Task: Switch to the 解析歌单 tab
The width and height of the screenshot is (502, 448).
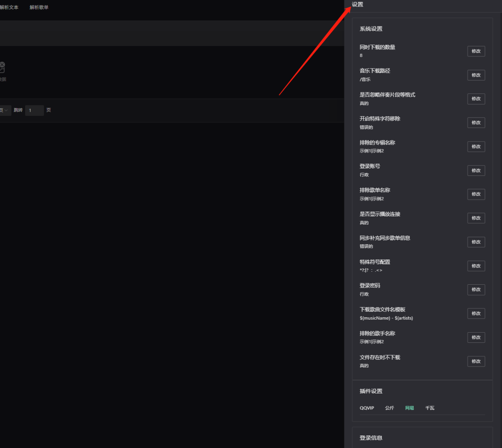Action: tap(39, 7)
